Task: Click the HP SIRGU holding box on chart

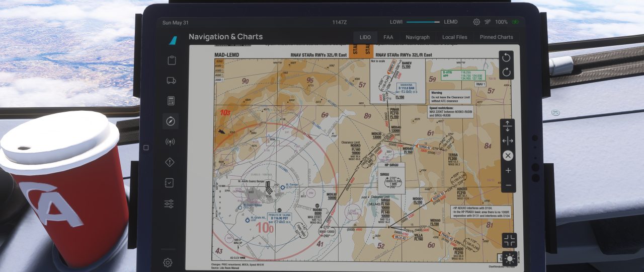Action: click(x=391, y=179)
